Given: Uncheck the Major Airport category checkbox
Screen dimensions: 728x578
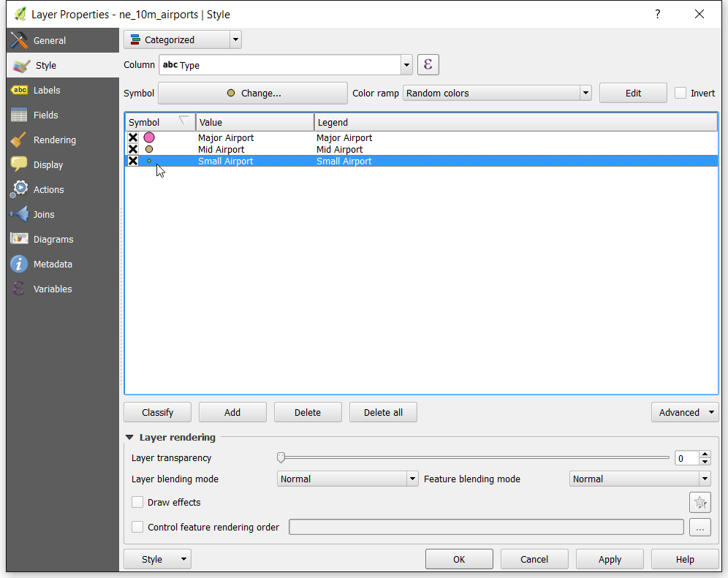Looking at the screenshot, I should pos(133,137).
